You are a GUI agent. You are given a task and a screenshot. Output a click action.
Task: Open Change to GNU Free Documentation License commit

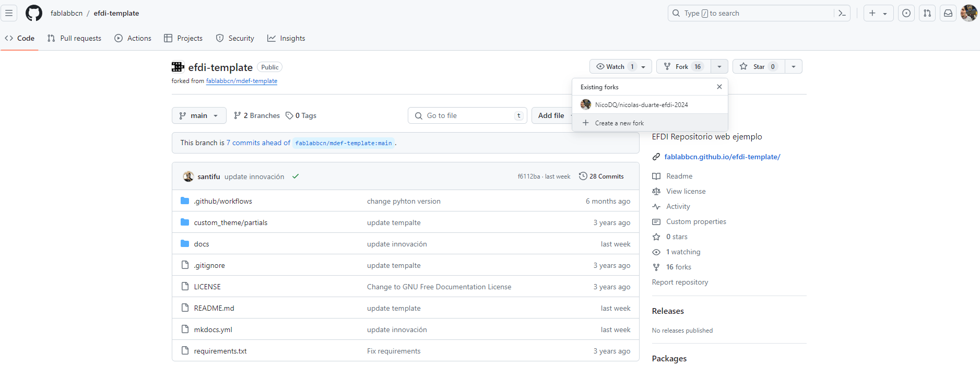[x=439, y=287]
